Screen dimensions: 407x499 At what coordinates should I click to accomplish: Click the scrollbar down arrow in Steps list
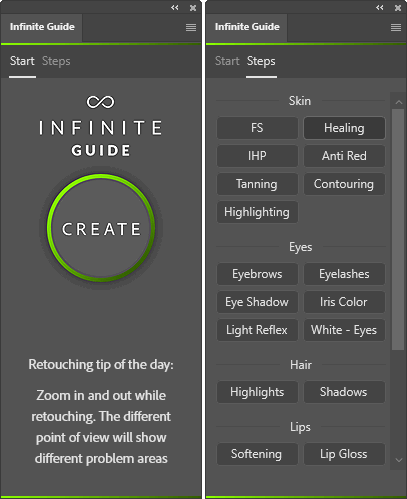coord(399,460)
